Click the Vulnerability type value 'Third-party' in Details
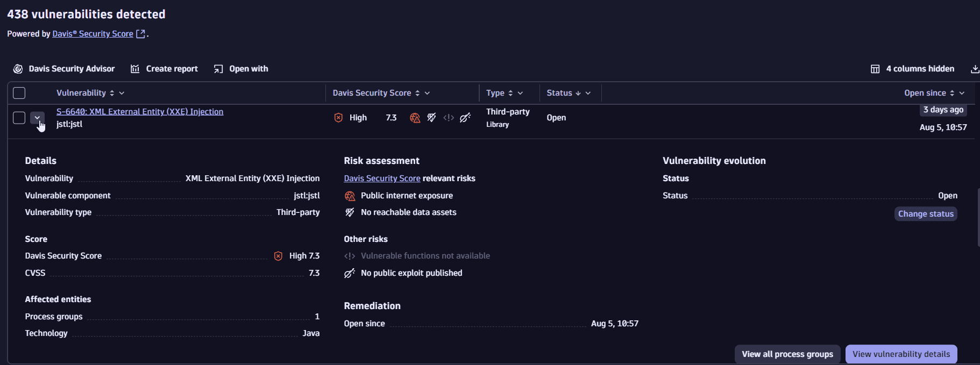The width and height of the screenshot is (980, 365). [x=298, y=212]
